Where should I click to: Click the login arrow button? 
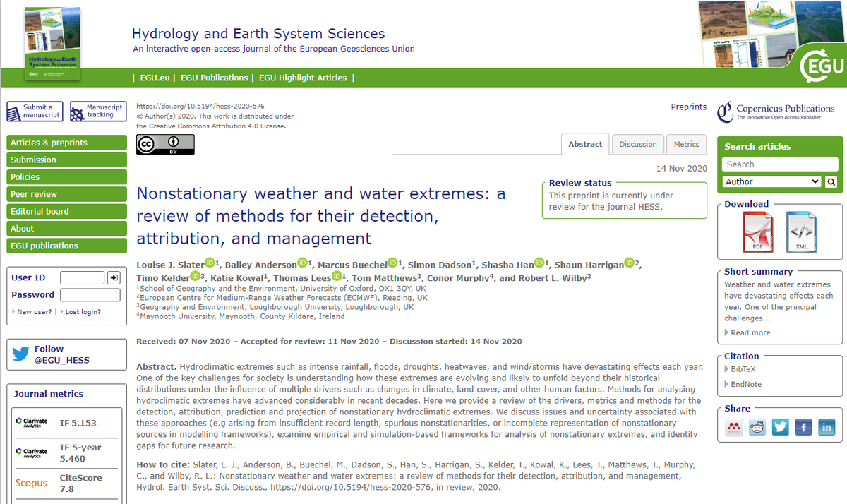114,277
